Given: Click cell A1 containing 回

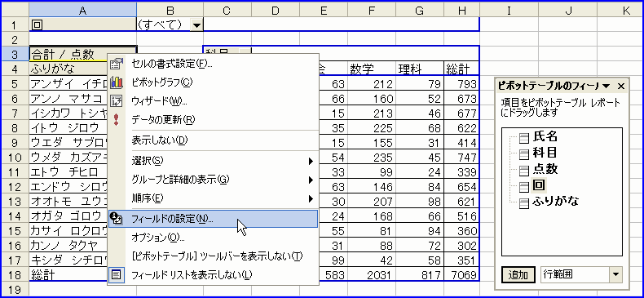Looking at the screenshot, I should 83,24.
